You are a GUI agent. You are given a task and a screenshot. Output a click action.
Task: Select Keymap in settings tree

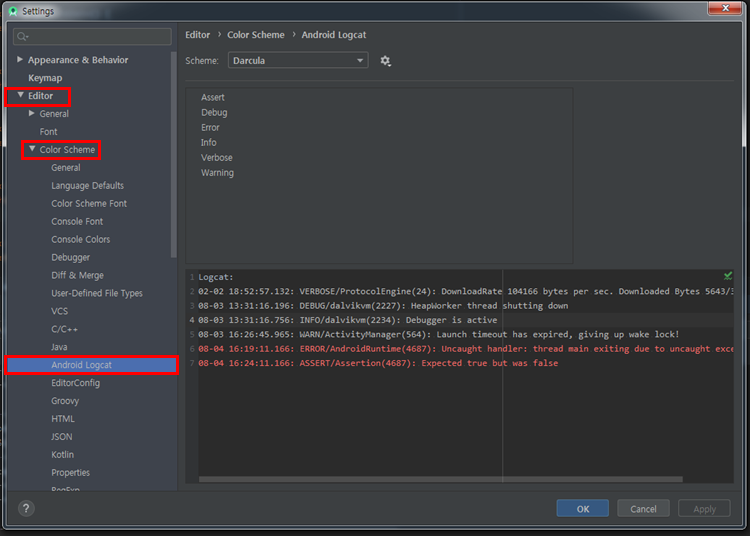pos(45,78)
